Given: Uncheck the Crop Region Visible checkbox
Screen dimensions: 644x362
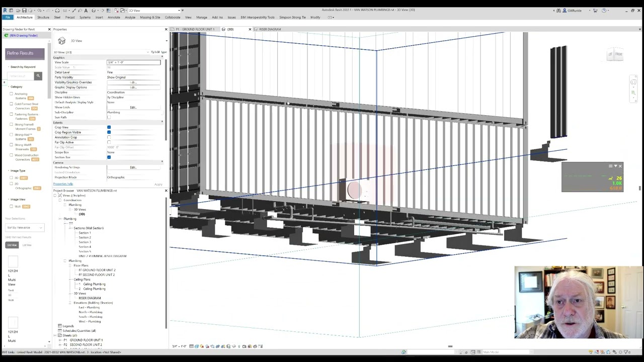Looking at the screenshot, I should pyautogui.click(x=109, y=132).
